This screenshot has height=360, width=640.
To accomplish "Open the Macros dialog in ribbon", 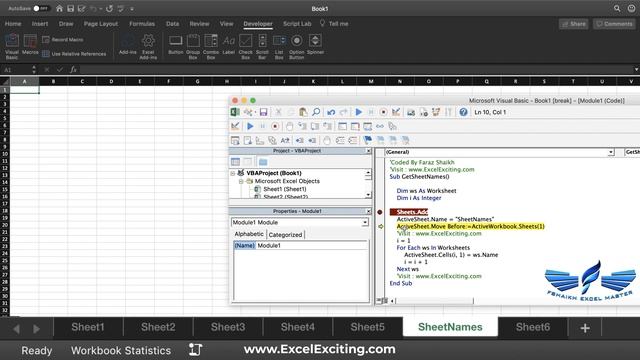I will pos(30,44).
